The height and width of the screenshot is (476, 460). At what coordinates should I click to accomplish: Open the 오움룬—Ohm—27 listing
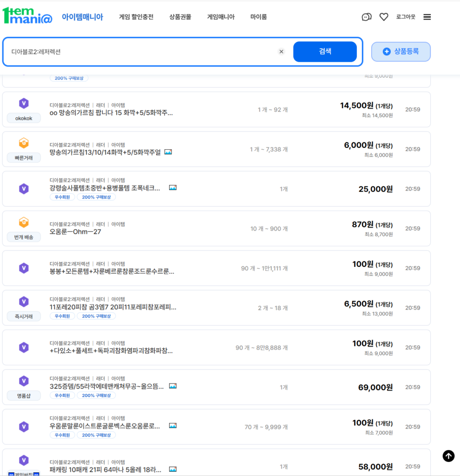[75, 231]
